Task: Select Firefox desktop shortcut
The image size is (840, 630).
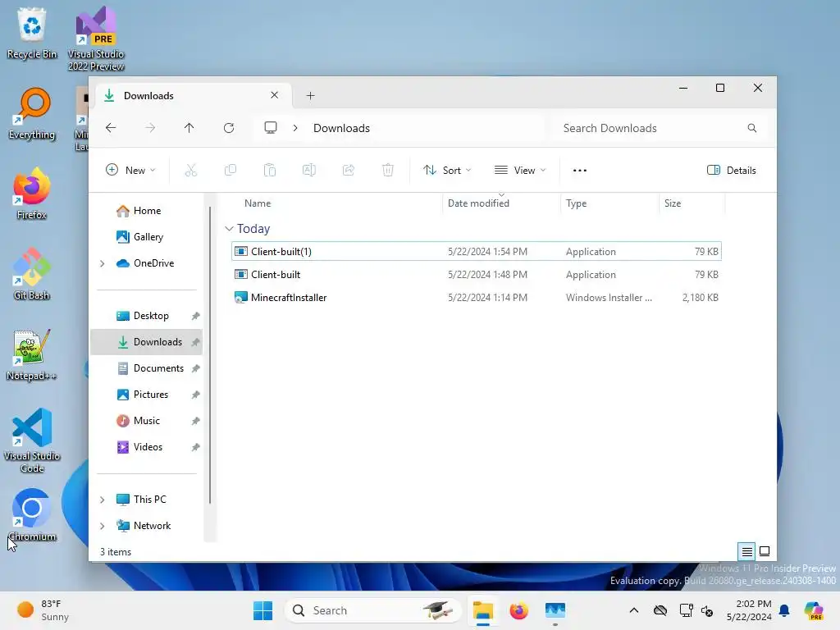Action: point(32,194)
